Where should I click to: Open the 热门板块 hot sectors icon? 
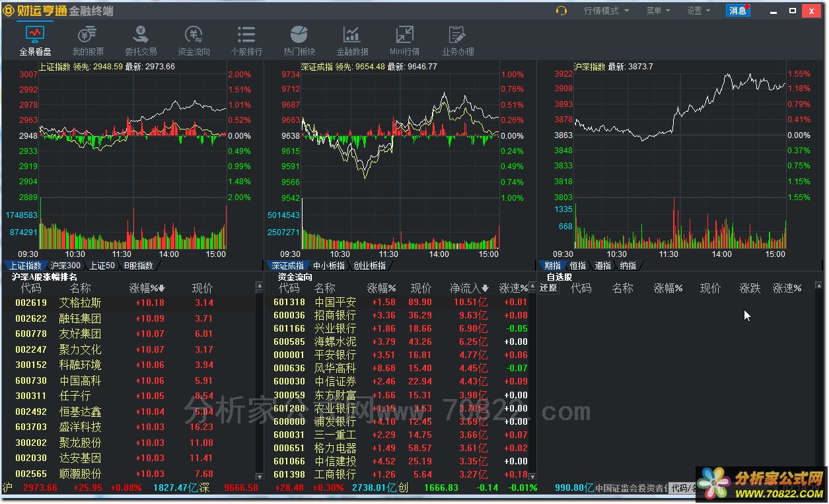(x=299, y=40)
